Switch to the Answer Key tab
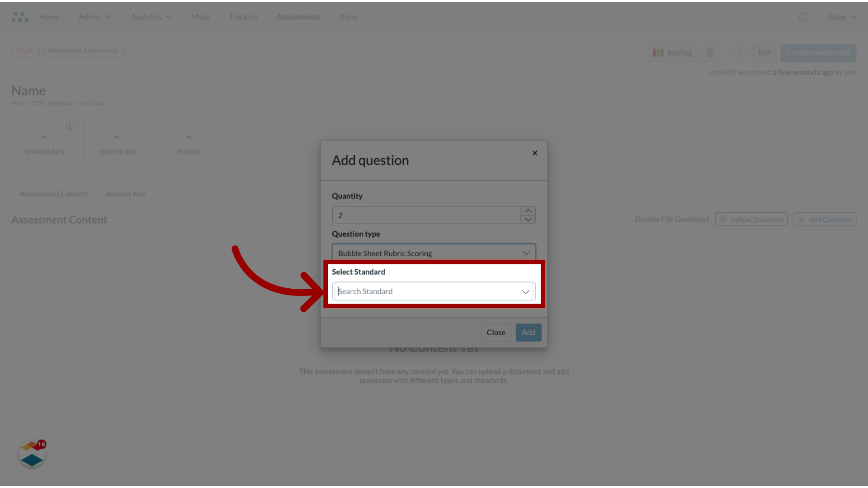Viewport: 868px width, 488px height. coord(126,194)
